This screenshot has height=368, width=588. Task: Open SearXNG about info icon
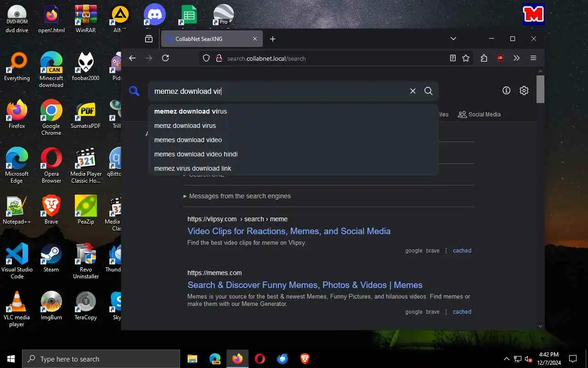pos(506,91)
